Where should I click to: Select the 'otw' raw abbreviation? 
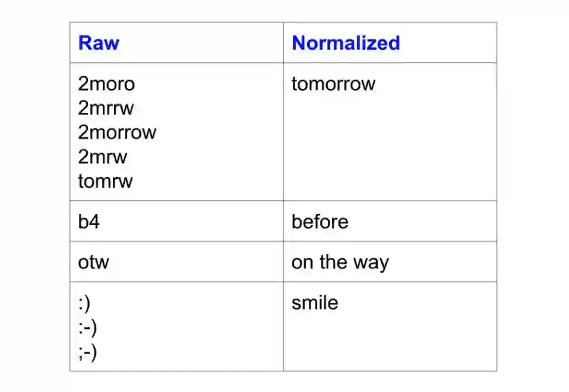tap(93, 262)
